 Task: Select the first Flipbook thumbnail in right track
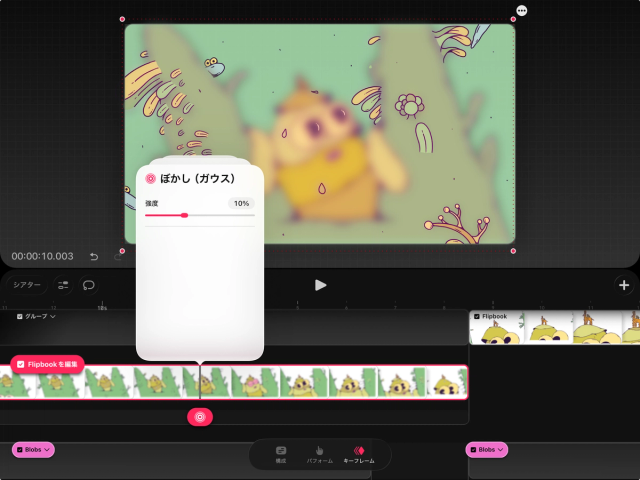tap(496, 327)
